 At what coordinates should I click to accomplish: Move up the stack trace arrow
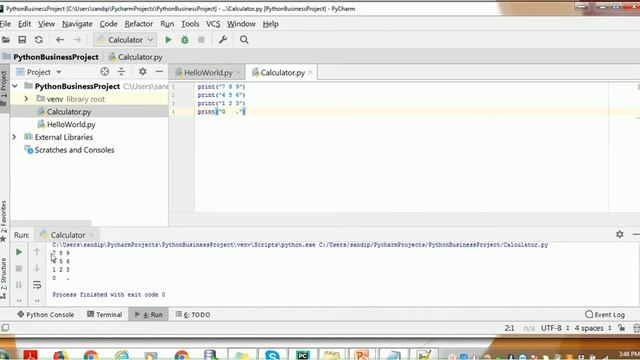point(37,251)
